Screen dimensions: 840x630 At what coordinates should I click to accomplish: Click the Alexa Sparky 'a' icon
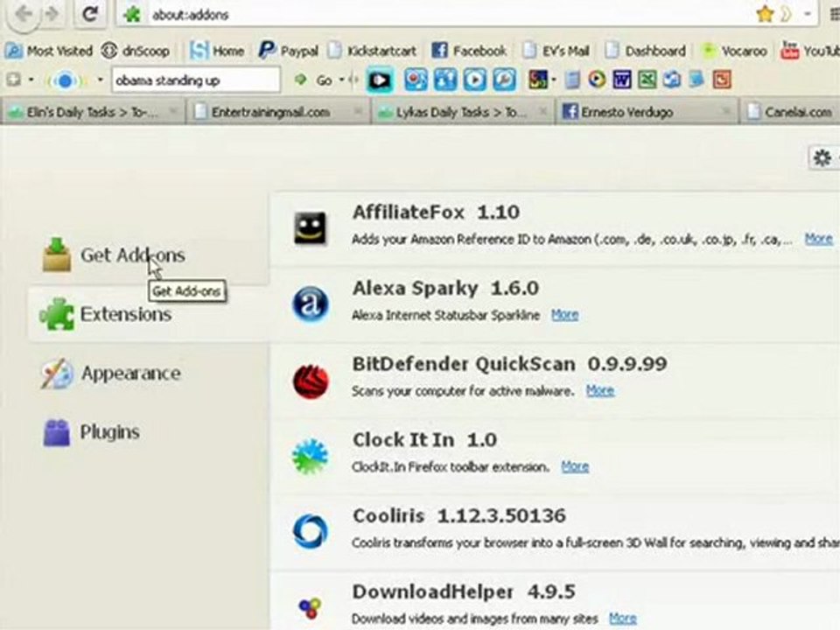tap(310, 304)
